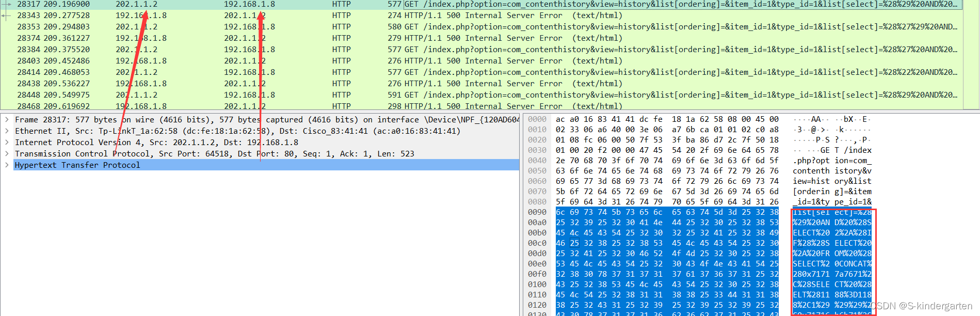Viewport: 980px width, 316px height.
Task: Click ASCII text 'SELECT%2 0CONCAT%' in bytes pane
Action: click(x=832, y=264)
